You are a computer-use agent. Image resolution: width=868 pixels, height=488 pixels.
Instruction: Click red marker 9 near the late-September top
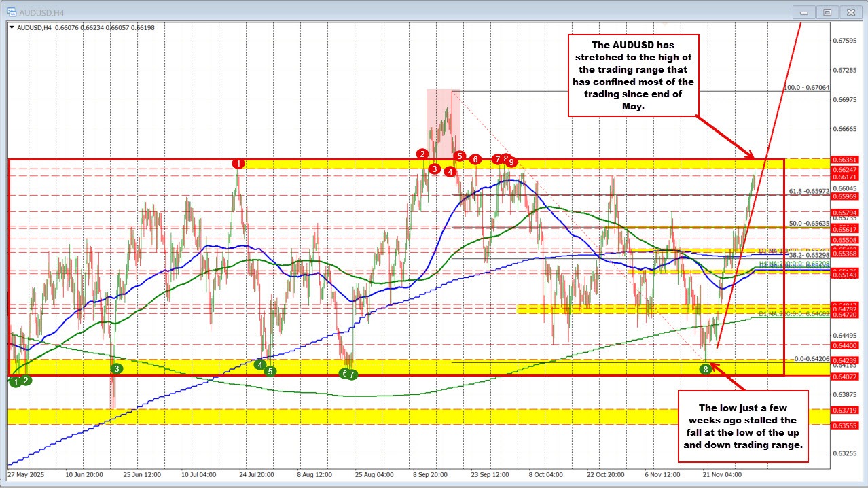point(512,163)
